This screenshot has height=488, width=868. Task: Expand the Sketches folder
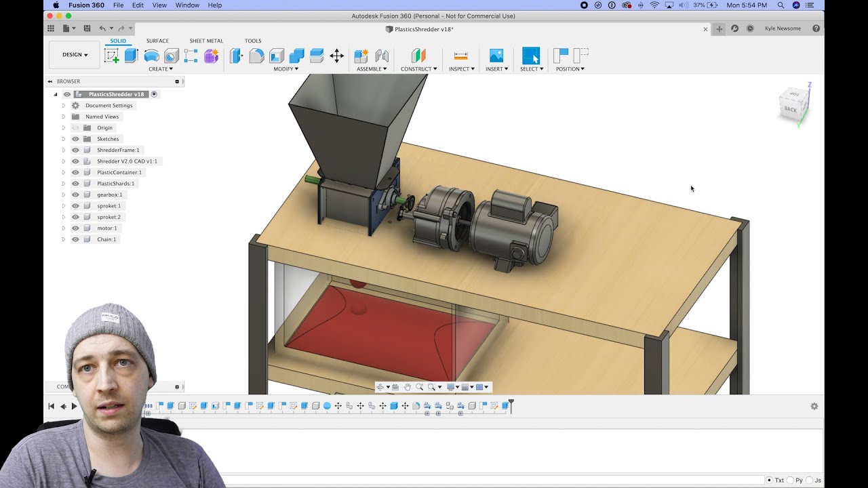pyautogui.click(x=64, y=139)
